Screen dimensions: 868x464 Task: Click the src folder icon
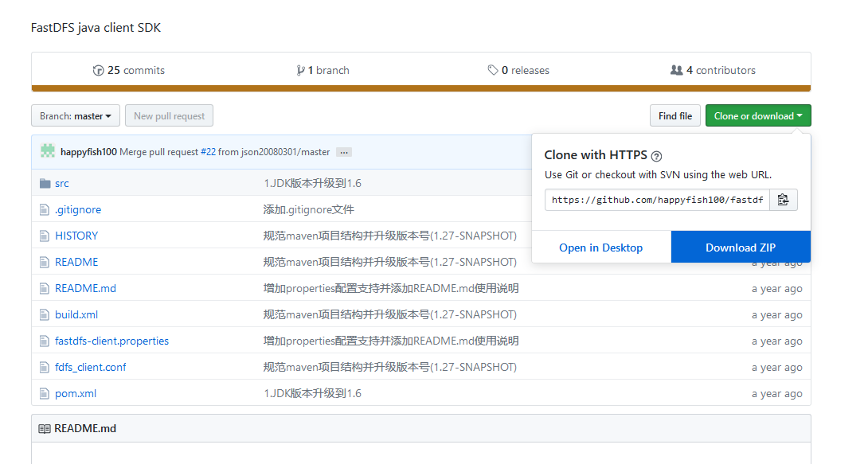[x=45, y=183]
